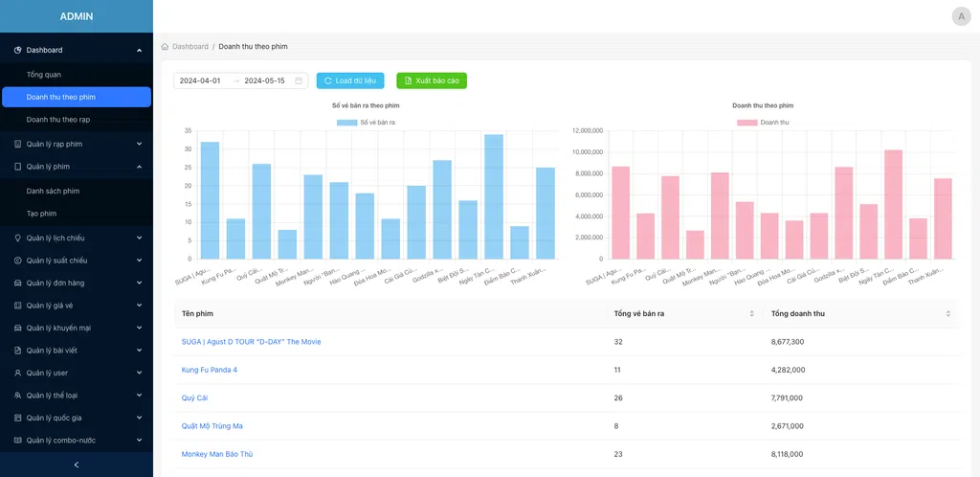Viewport: 980px width, 477px height.
Task: Sort by Tổng vé bán ra arrows
Action: [752, 314]
